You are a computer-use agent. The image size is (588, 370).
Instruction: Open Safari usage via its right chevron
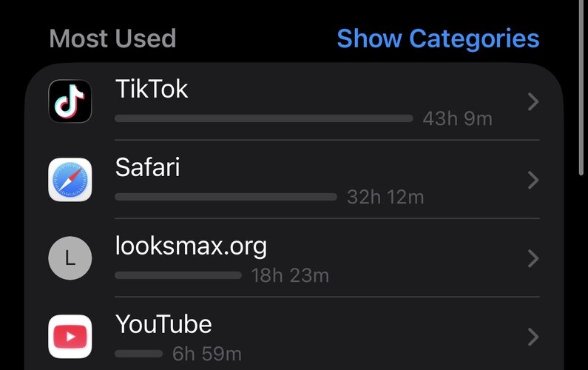click(x=533, y=180)
